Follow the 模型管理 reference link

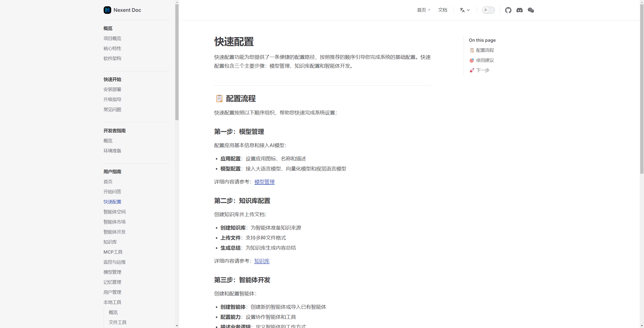click(x=264, y=182)
